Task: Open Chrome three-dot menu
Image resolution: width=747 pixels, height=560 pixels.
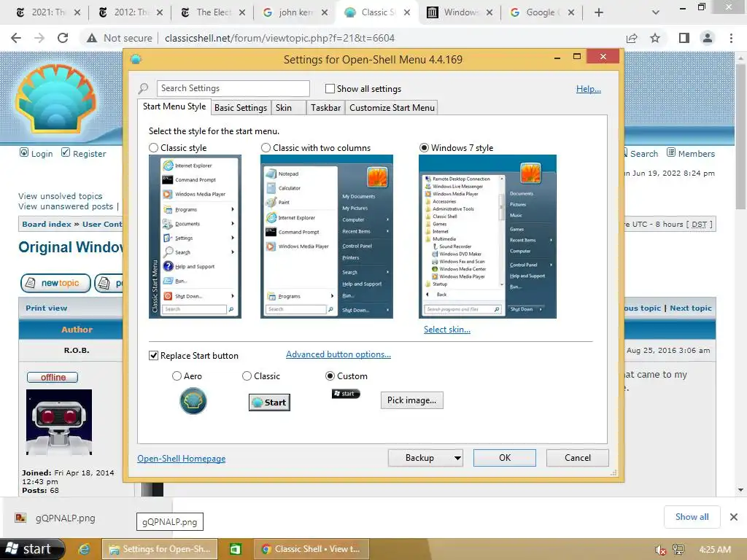Action: pos(731,38)
